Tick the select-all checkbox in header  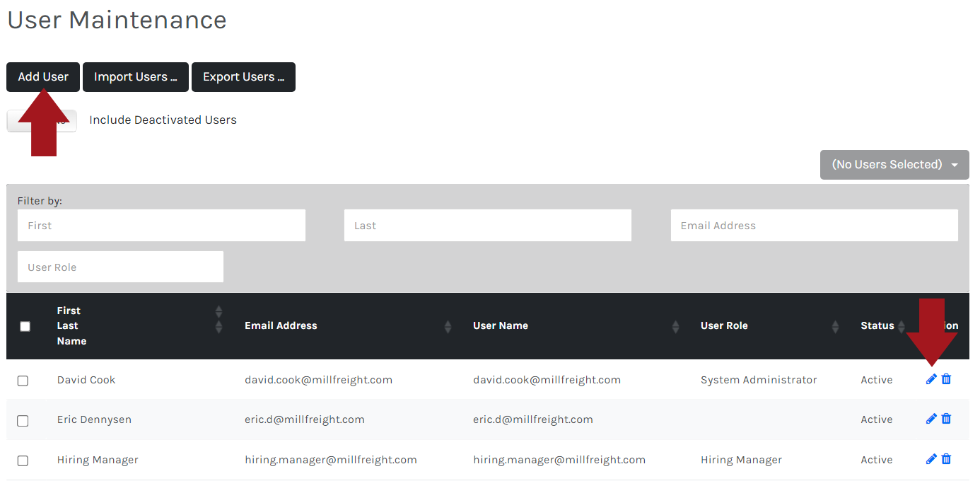point(25,326)
